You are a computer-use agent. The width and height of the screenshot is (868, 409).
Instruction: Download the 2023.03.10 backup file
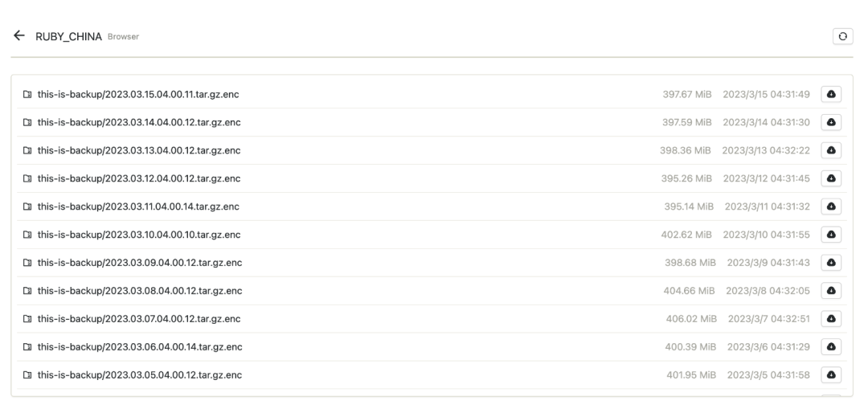pyautogui.click(x=831, y=235)
